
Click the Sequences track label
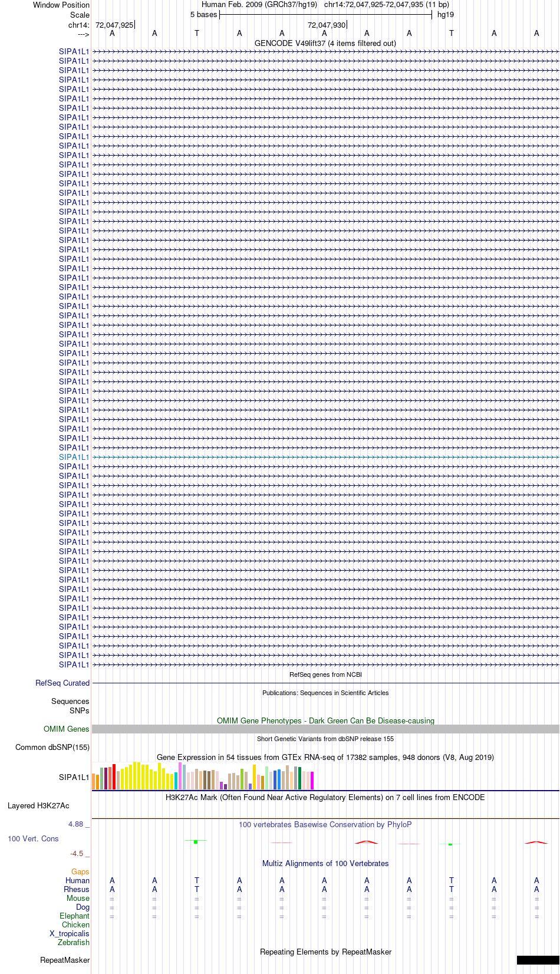pyautogui.click(x=70, y=701)
